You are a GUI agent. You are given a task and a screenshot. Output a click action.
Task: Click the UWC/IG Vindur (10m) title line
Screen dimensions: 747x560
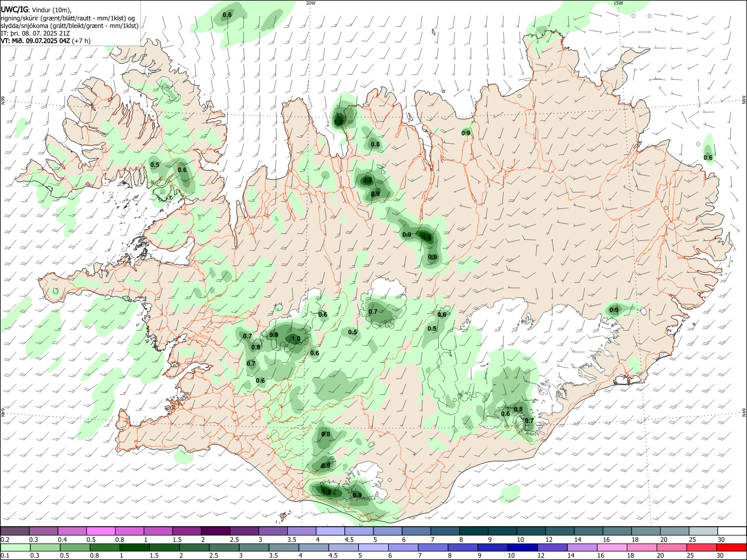[x=36, y=10]
